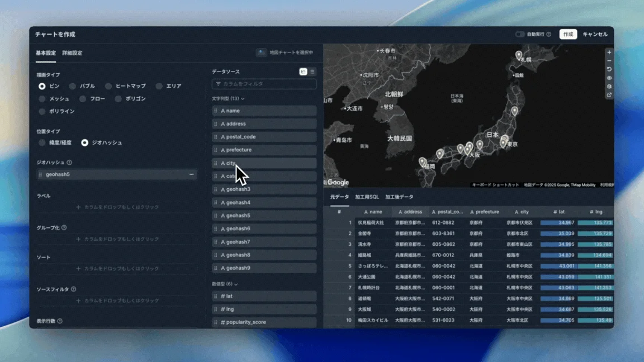The image size is (644, 362).
Task: Click the map zoom-in icon
Action: click(608, 52)
